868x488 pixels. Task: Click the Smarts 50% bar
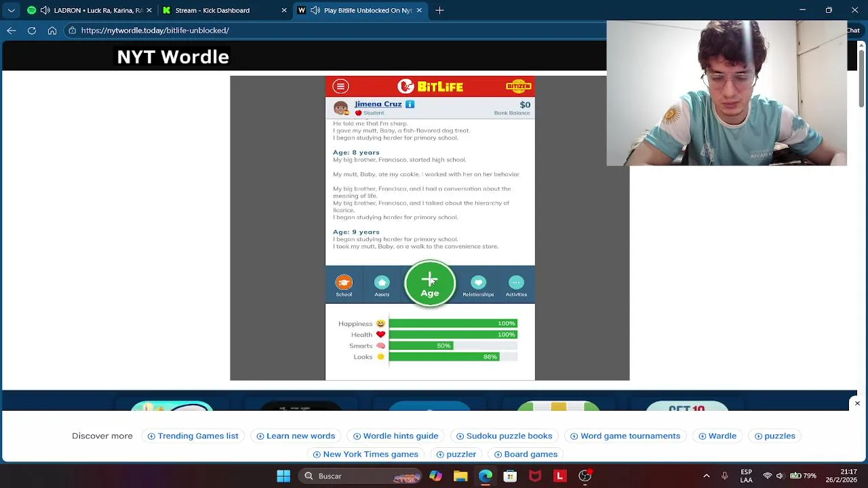click(453, 346)
